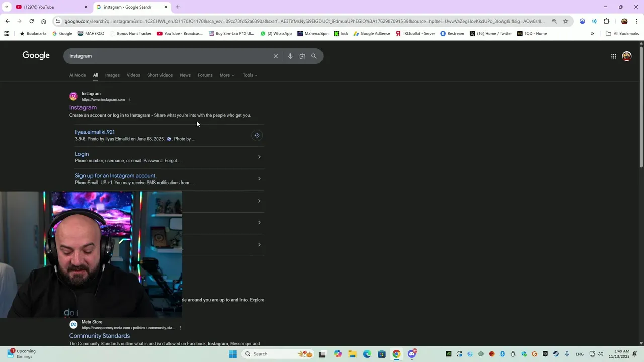Show hidden bookmarks with double chevron

point(592,34)
